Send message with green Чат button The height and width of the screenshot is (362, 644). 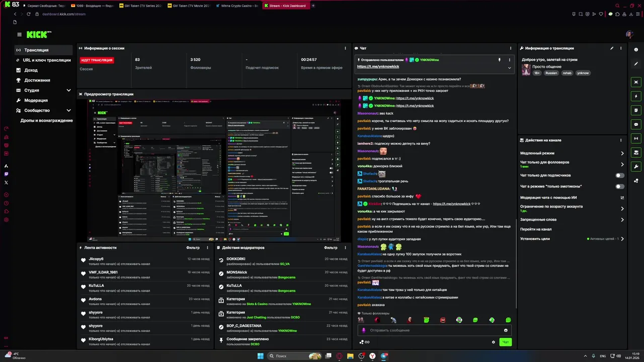(506, 342)
